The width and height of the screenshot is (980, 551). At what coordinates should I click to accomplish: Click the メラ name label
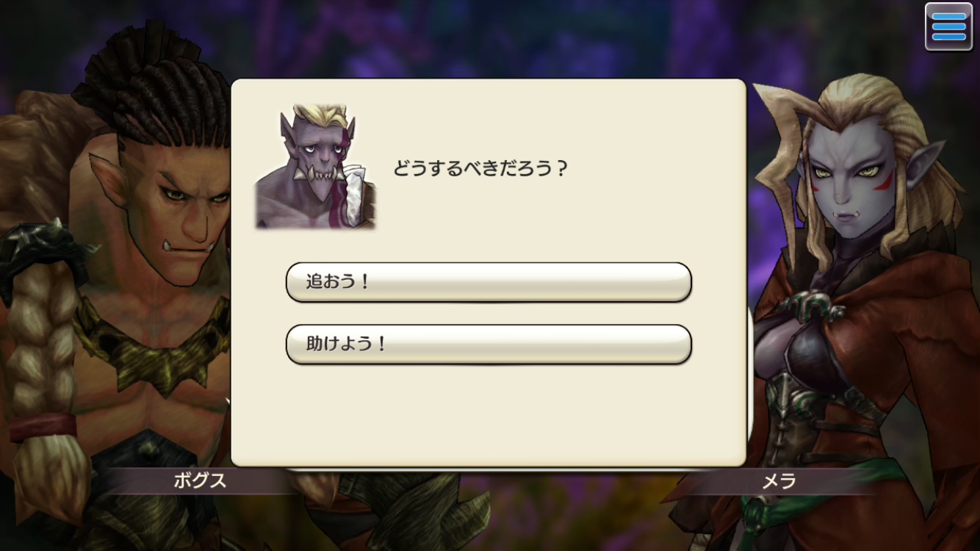pyautogui.click(x=779, y=481)
